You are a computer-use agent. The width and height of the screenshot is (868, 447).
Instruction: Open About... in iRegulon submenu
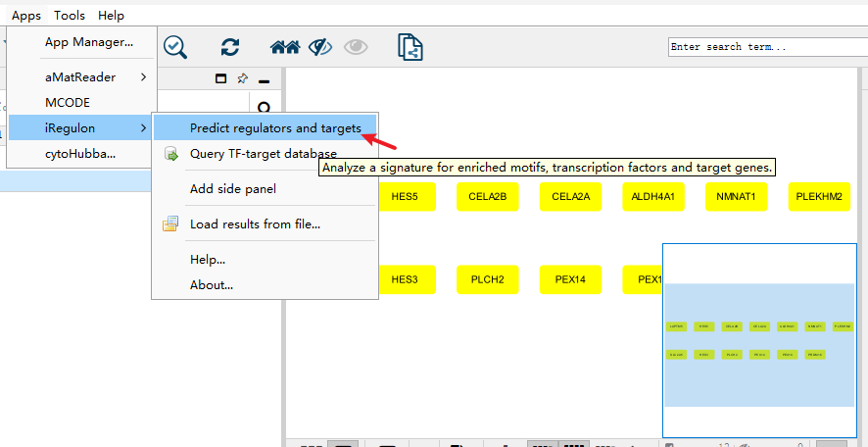coord(211,284)
